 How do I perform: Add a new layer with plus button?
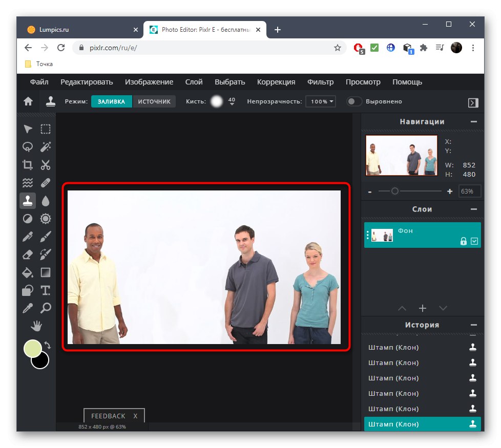[x=423, y=308]
